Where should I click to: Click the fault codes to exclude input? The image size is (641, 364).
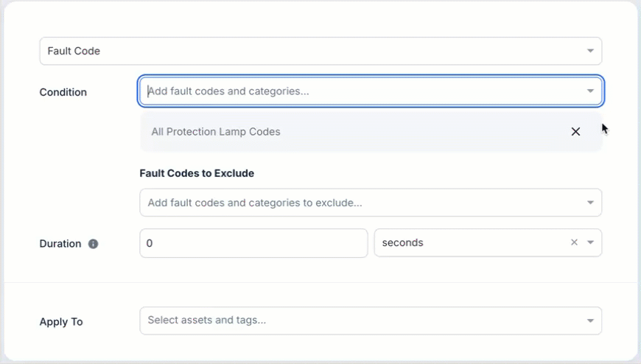click(354, 203)
